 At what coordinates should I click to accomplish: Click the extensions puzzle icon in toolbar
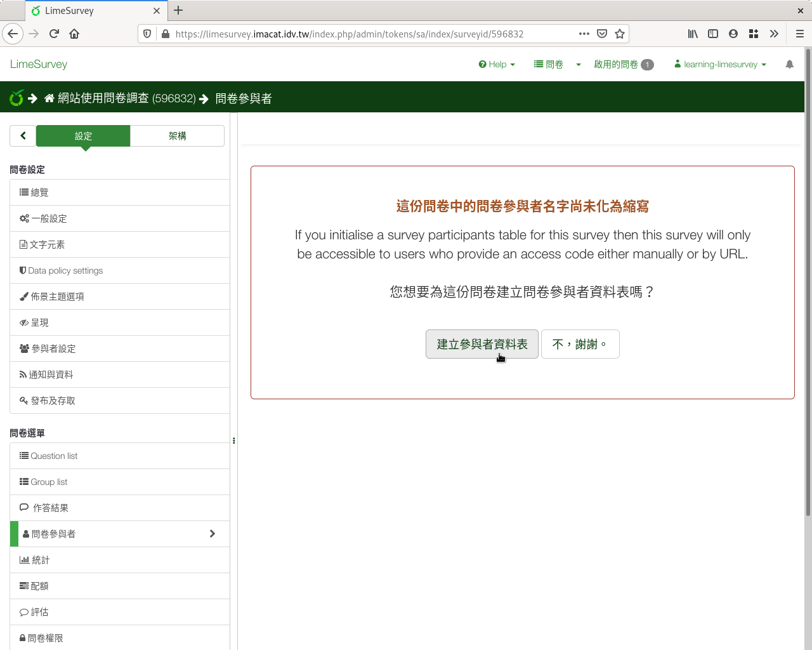pyautogui.click(x=754, y=34)
